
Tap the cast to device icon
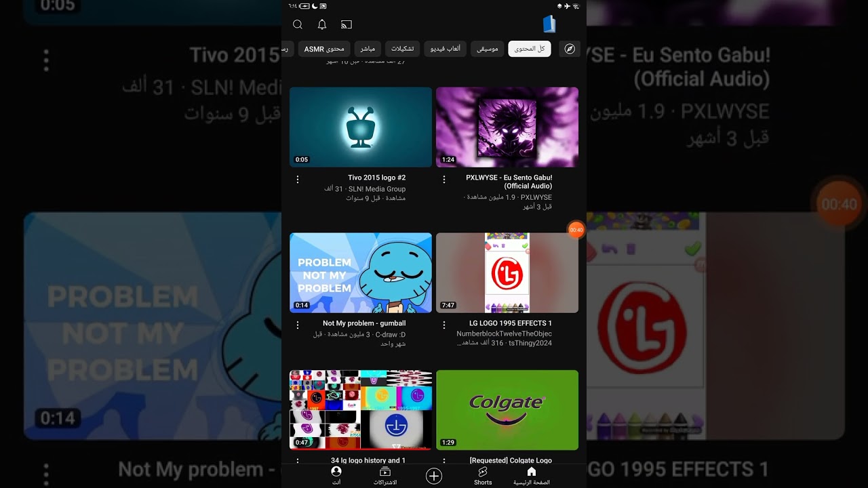[347, 24]
